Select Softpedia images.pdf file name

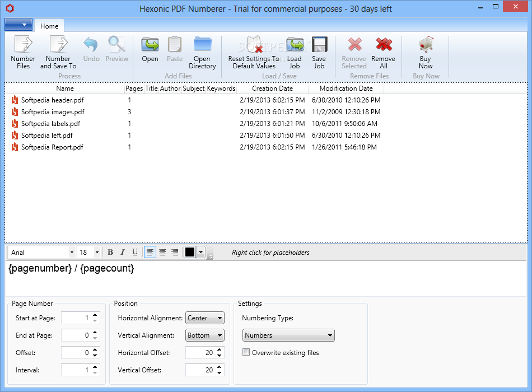click(x=53, y=111)
